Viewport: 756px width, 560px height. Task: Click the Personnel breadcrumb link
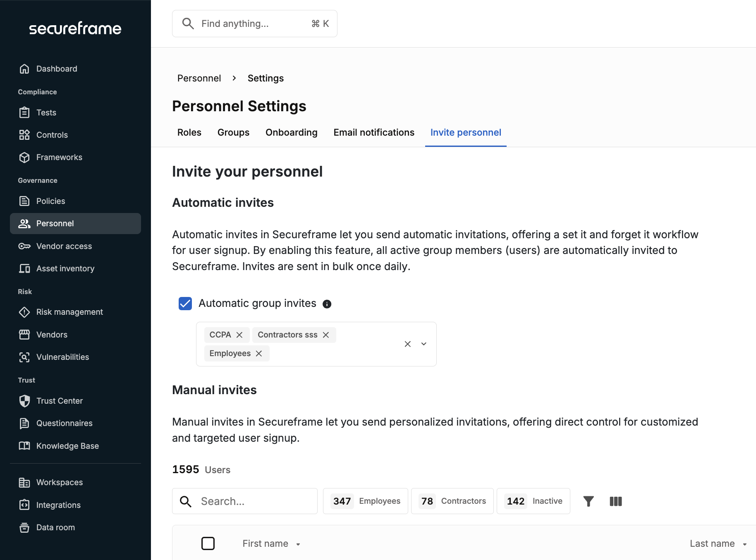coord(199,78)
